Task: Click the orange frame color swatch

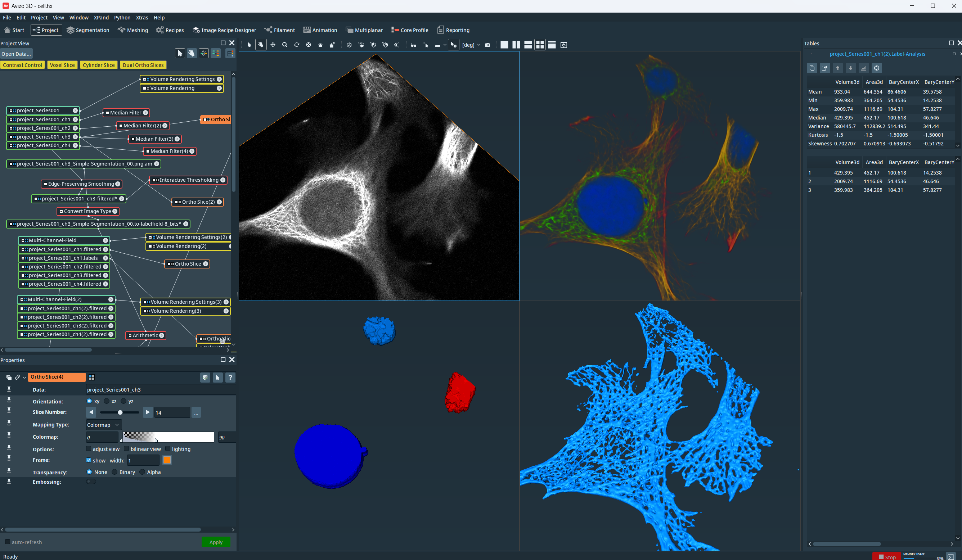Action: (x=167, y=460)
